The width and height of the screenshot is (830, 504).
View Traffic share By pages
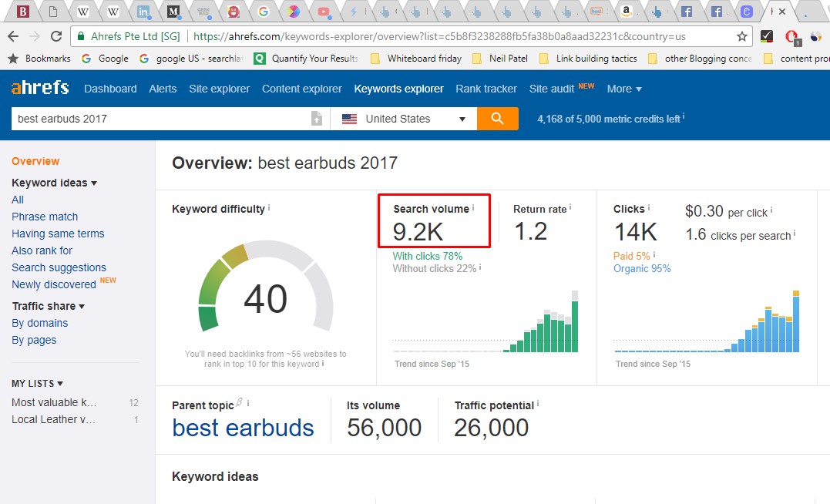click(x=34, y=340)
